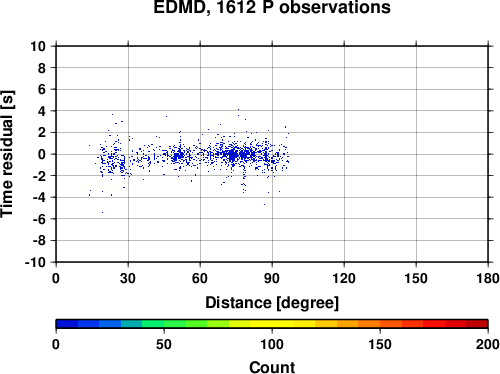
Task: Select the dark blue start of colorbar
Action: click(x=67, y=324)
